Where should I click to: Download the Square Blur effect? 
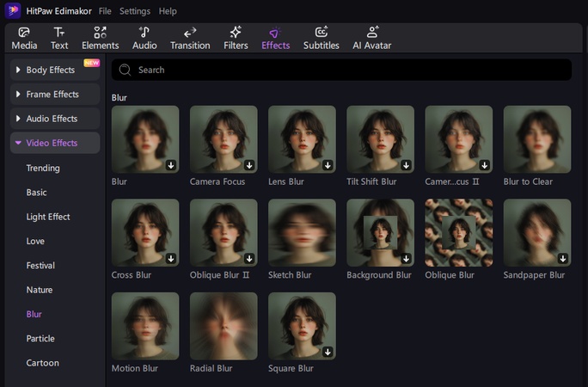328,352
